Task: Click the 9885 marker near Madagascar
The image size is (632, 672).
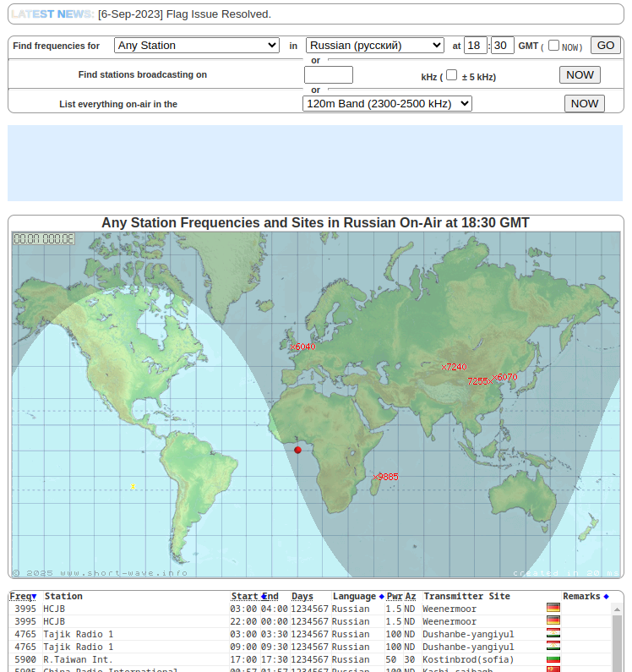Action: (385, 477)
